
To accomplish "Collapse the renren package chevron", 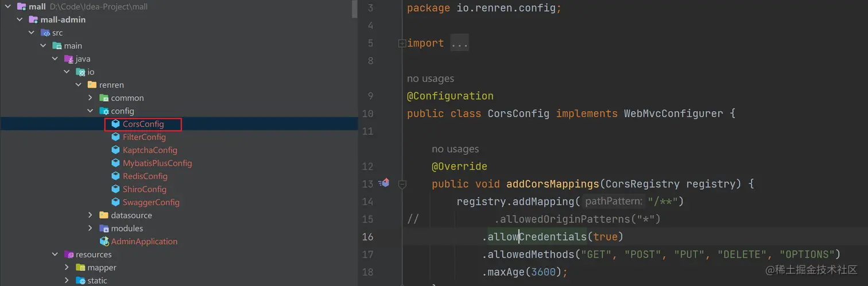I will (x=79, y=85).
